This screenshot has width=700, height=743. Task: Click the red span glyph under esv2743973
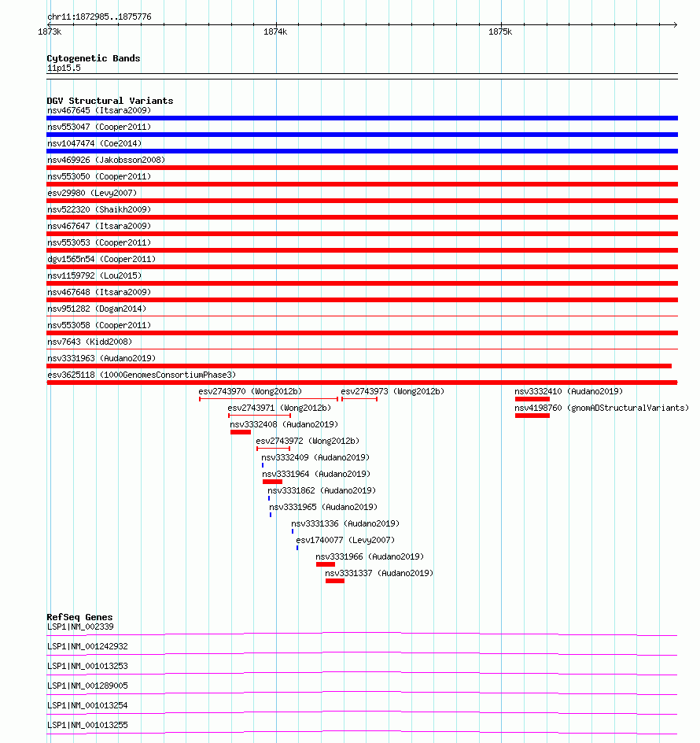click(359, 399)
